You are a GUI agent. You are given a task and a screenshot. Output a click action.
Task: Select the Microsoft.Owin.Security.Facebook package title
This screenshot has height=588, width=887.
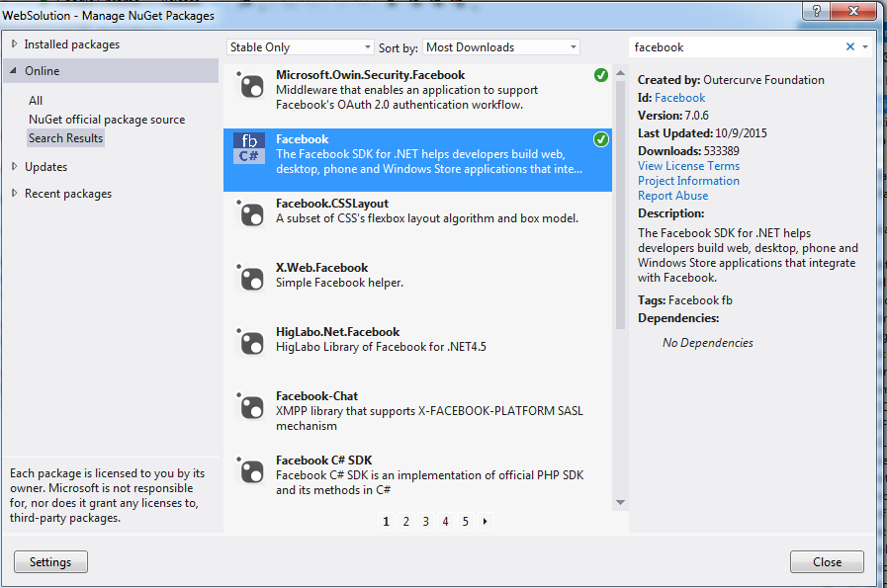coord(371,75)
